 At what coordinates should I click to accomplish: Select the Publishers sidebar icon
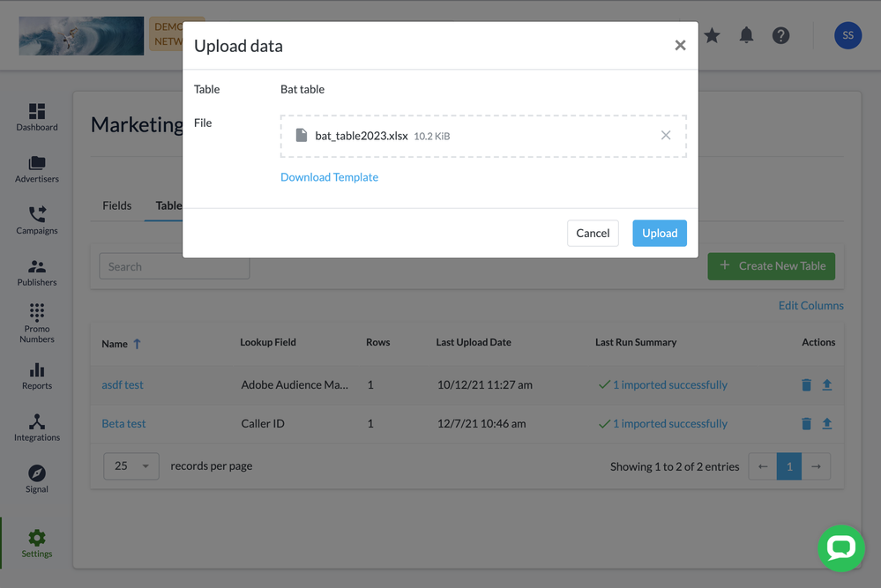click(36, 272)
